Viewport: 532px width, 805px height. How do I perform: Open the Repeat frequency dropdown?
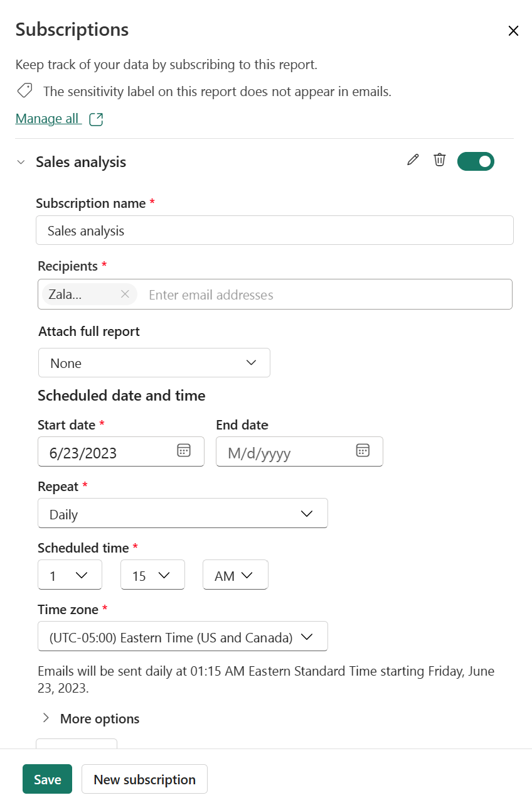click(183, 514)
